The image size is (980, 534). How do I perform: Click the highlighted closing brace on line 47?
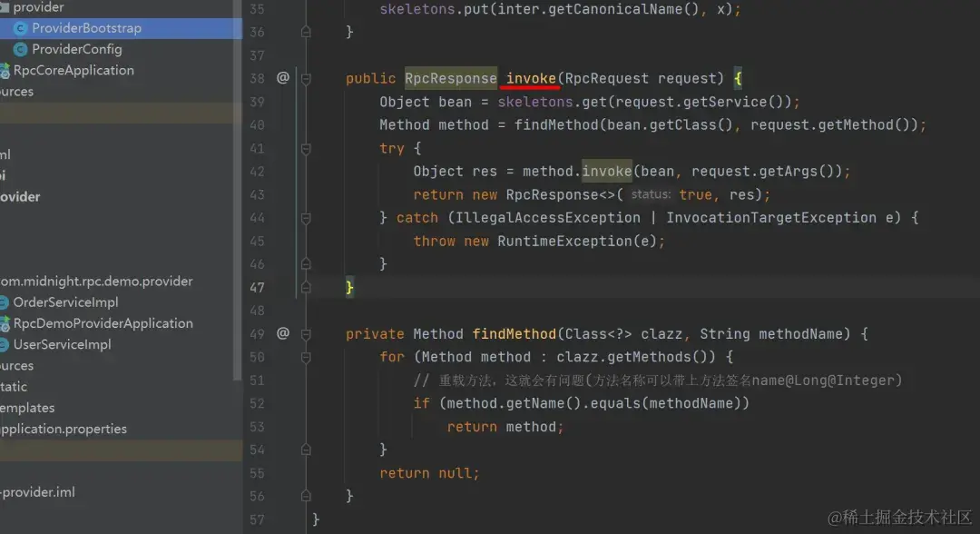[x=349, y=287]
